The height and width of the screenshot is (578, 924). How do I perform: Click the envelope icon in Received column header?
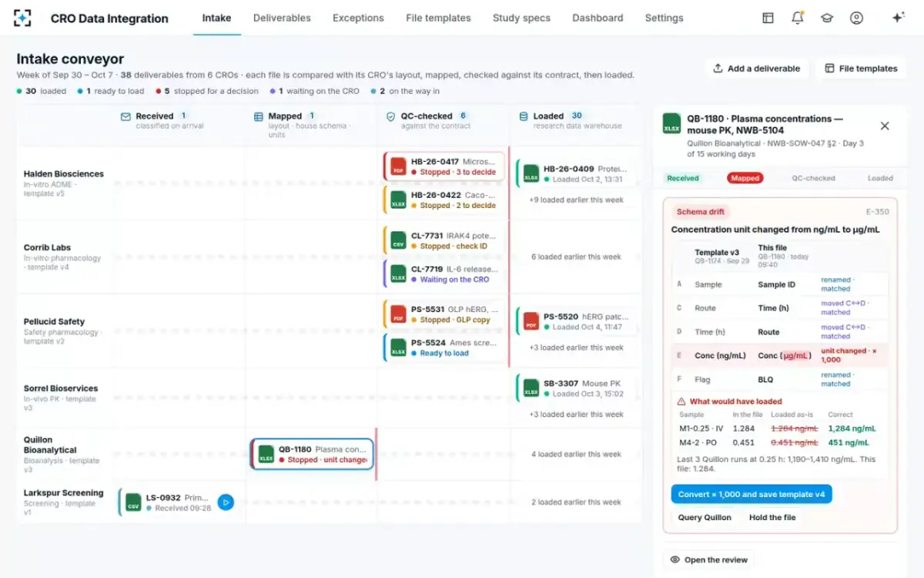(x=126, y=116)
